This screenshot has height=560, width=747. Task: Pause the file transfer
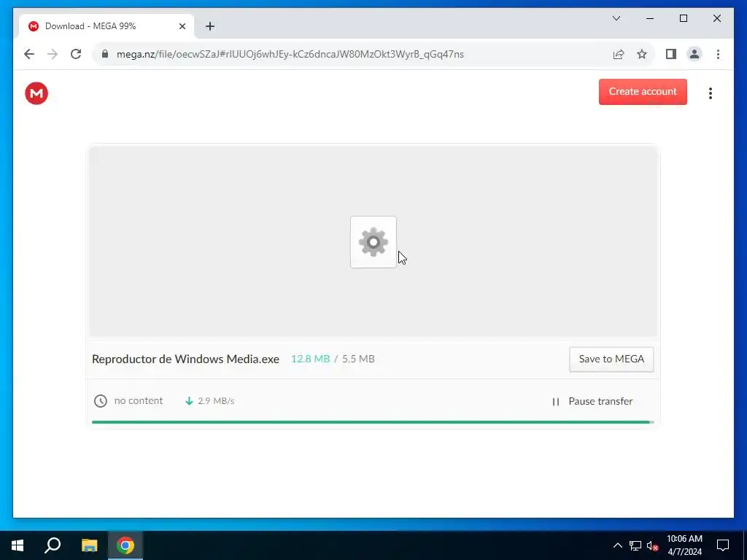592,402
